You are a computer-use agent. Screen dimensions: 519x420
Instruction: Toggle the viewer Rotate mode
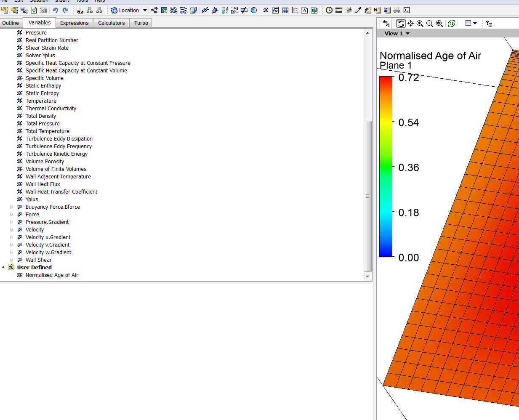401,24
